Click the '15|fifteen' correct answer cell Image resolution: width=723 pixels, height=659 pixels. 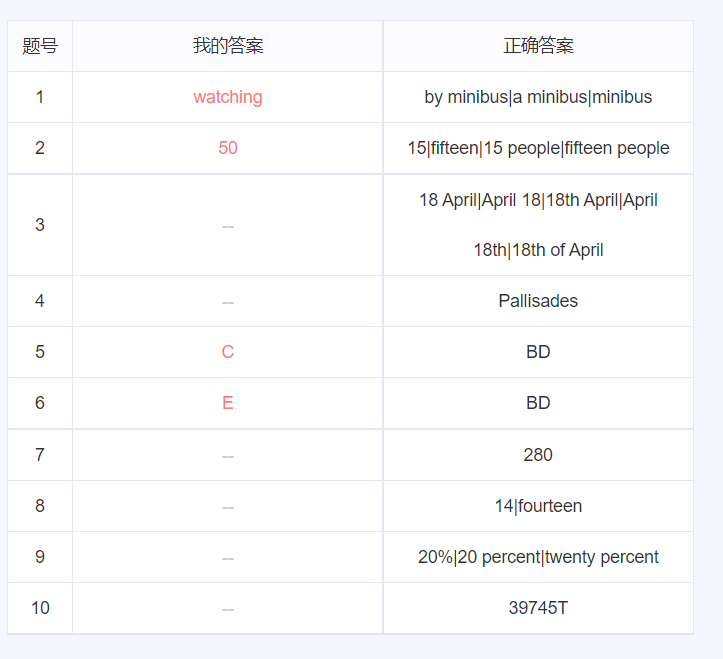click(x=538, y=148)
